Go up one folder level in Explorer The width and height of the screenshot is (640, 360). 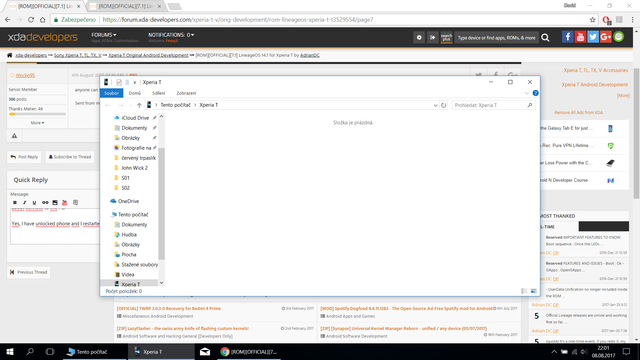[x=139, y=105]
